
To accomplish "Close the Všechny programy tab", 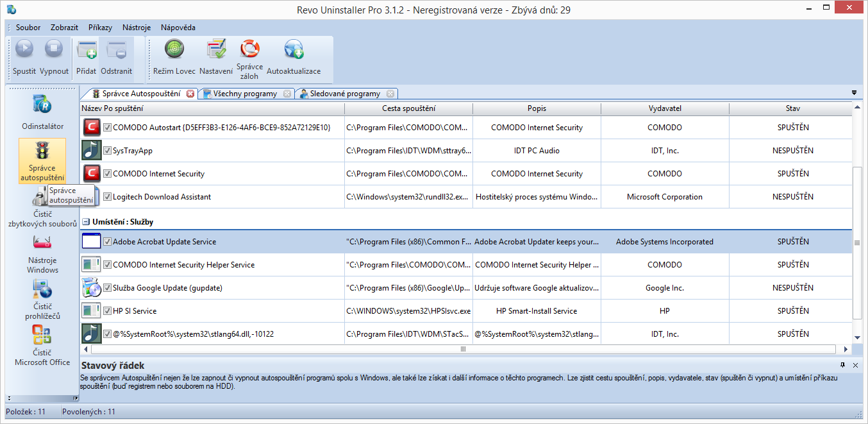I will (x=287, y=94).
